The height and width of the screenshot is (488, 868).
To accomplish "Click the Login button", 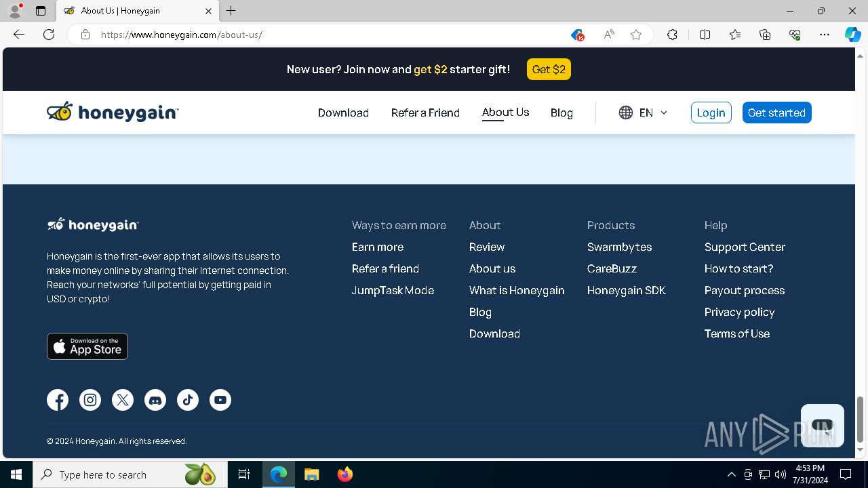I will pos(711,113).
